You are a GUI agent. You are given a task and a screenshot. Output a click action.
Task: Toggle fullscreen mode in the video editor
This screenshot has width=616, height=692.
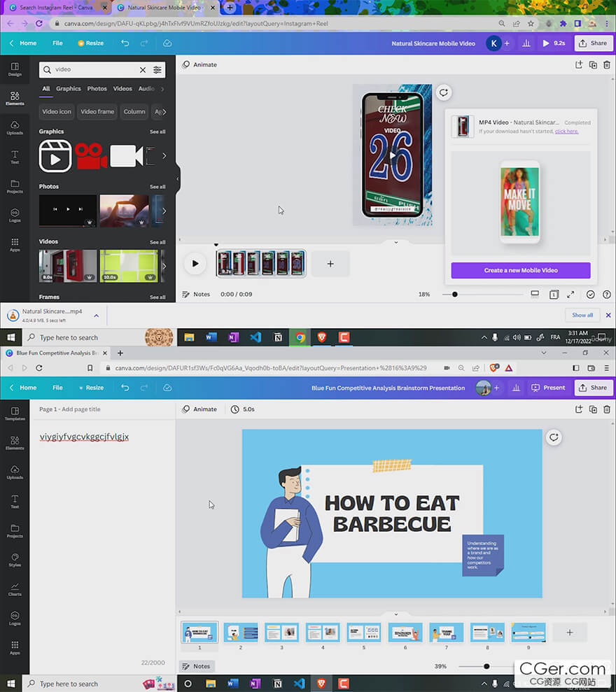click(x=570, y=295)
